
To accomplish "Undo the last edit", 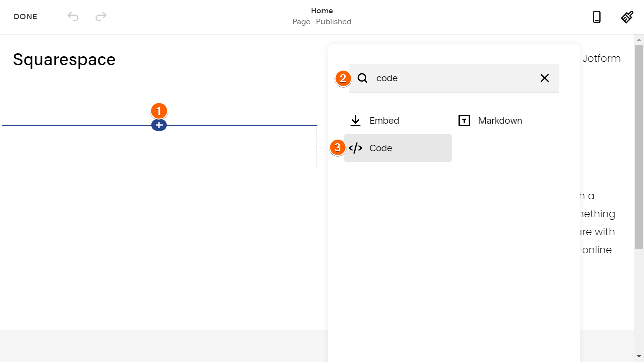I will [73, 17].
